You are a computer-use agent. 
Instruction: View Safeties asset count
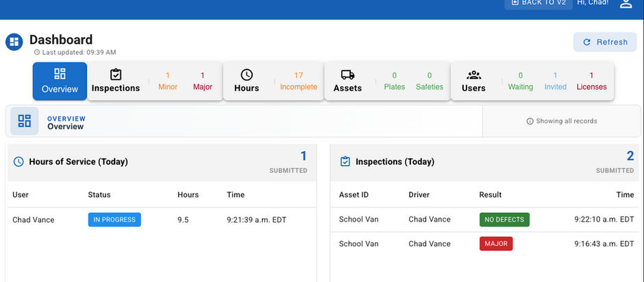pos(430,81)
